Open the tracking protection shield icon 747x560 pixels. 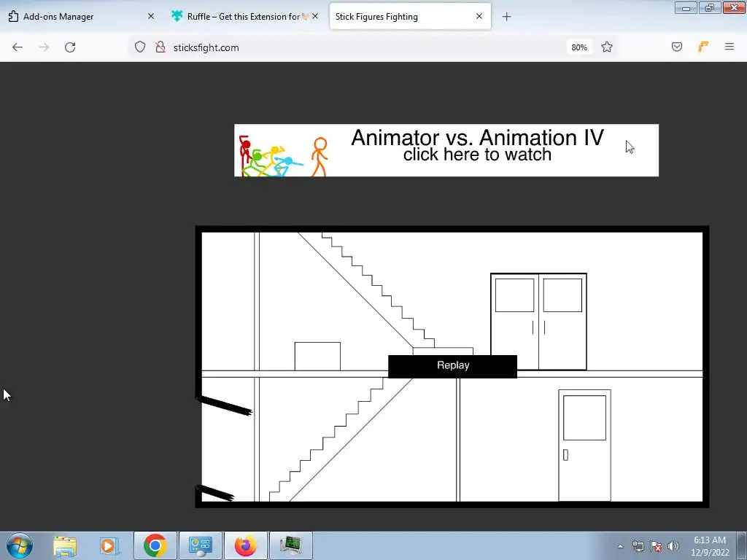[139, 47]
